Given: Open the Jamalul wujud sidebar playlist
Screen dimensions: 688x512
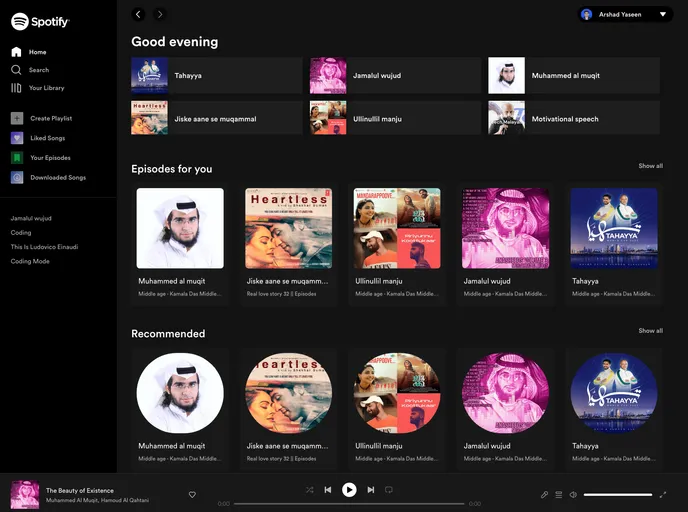Looking at the screenshot, I should click(x=31, y=218).
